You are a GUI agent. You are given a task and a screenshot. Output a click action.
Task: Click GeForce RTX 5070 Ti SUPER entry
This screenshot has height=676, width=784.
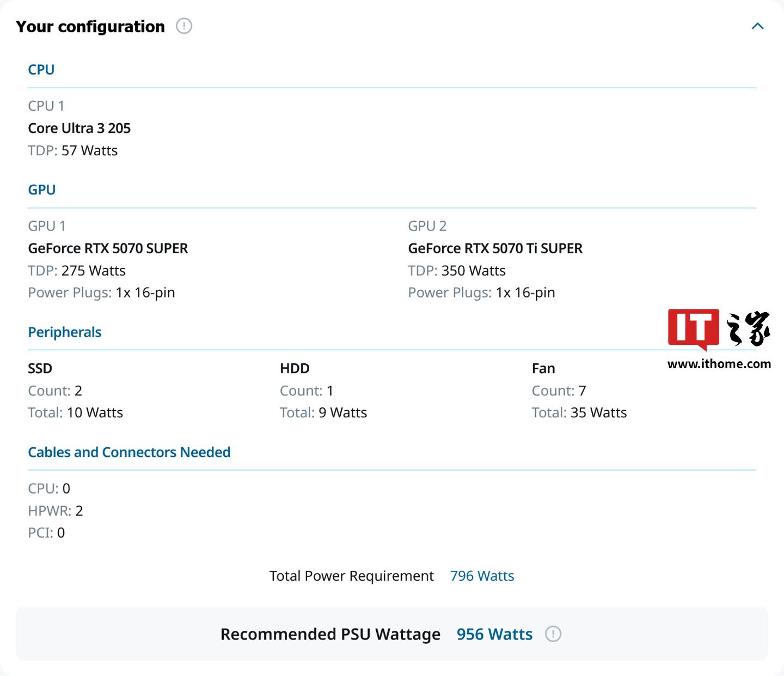(x=495, y=248)
